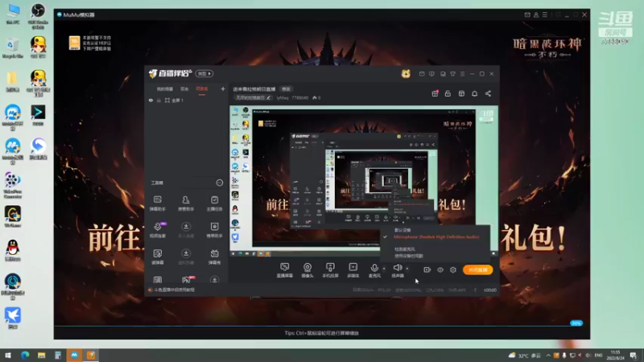
Task: Click the share icon above preview
Action: point(488,93)
